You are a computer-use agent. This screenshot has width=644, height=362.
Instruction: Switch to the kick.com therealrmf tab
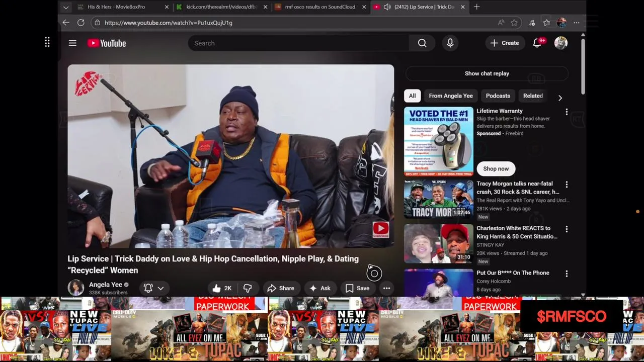pyautogui.click(x=221, y=7)
